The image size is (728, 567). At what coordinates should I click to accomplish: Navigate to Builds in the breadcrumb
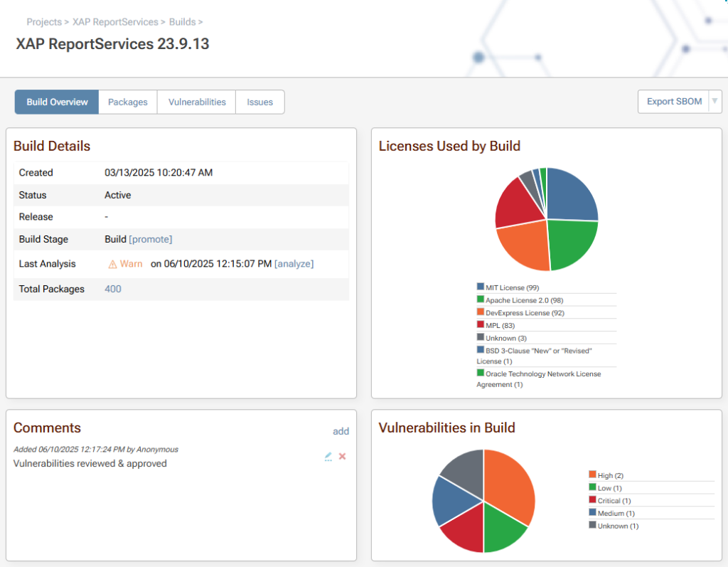182,22
